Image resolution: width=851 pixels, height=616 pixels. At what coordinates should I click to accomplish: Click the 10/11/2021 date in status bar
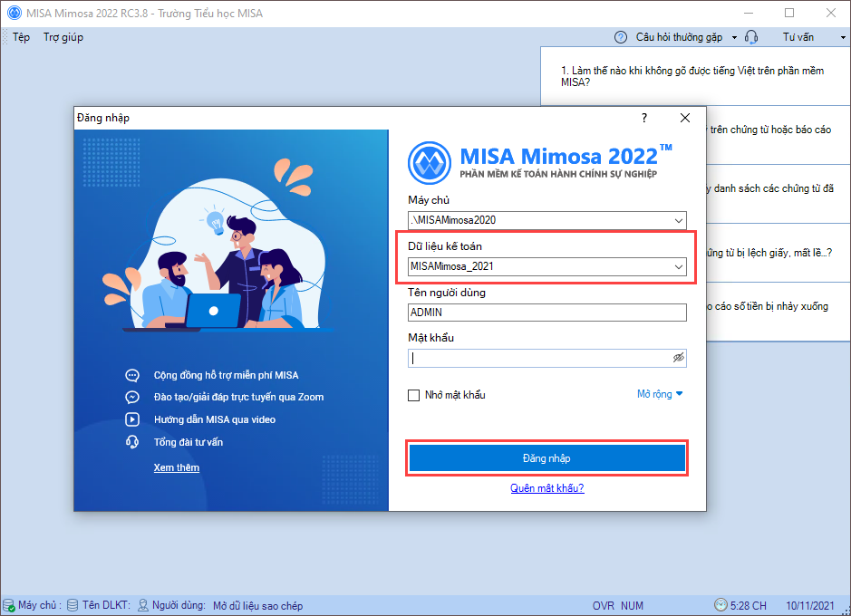[809, 606]
